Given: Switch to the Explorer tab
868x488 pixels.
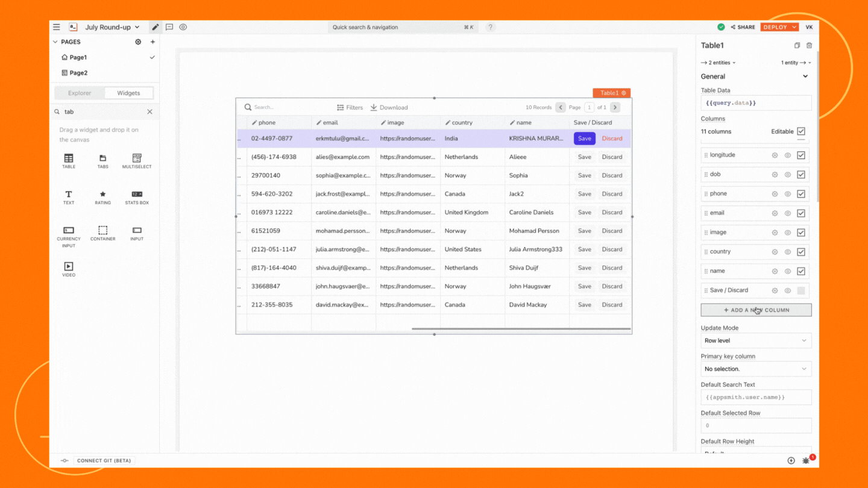Looking at the screenshot, I should click(80, 93).
